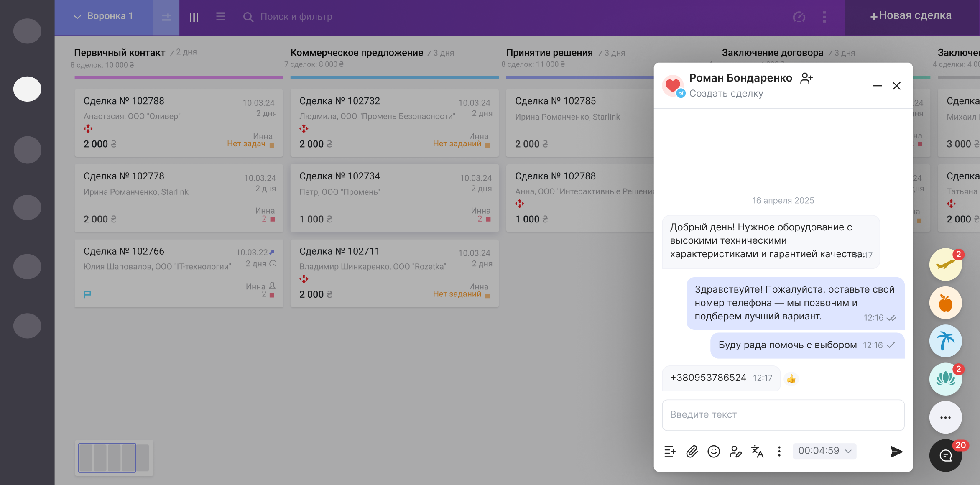
Task: Open the palm tree chat bubble
Action: (x=945, y=341)
